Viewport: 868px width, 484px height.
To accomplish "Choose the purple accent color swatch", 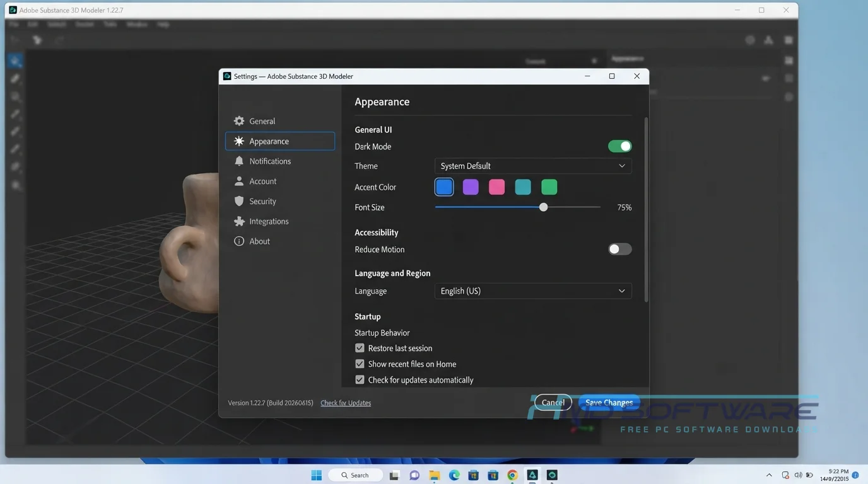I will point(471,187).
